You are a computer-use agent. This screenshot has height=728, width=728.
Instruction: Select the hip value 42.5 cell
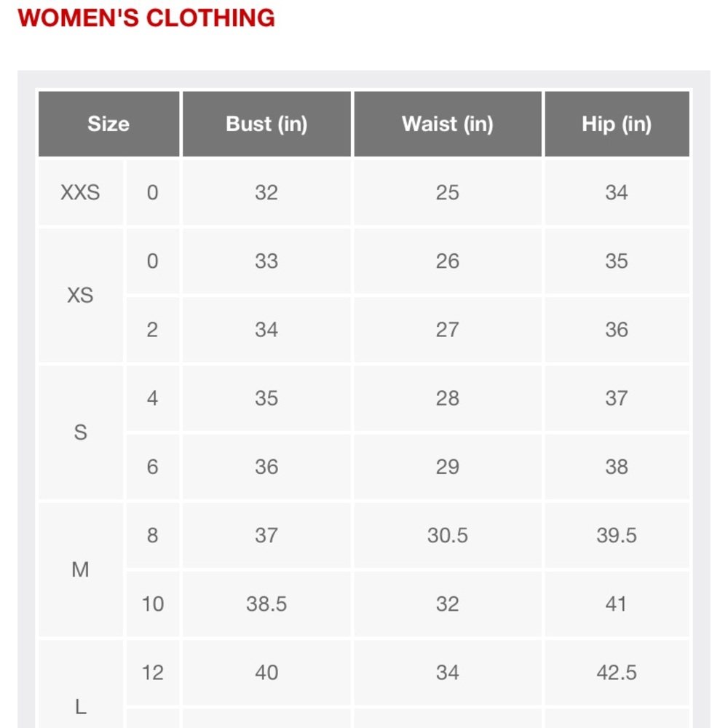point(617,672)
